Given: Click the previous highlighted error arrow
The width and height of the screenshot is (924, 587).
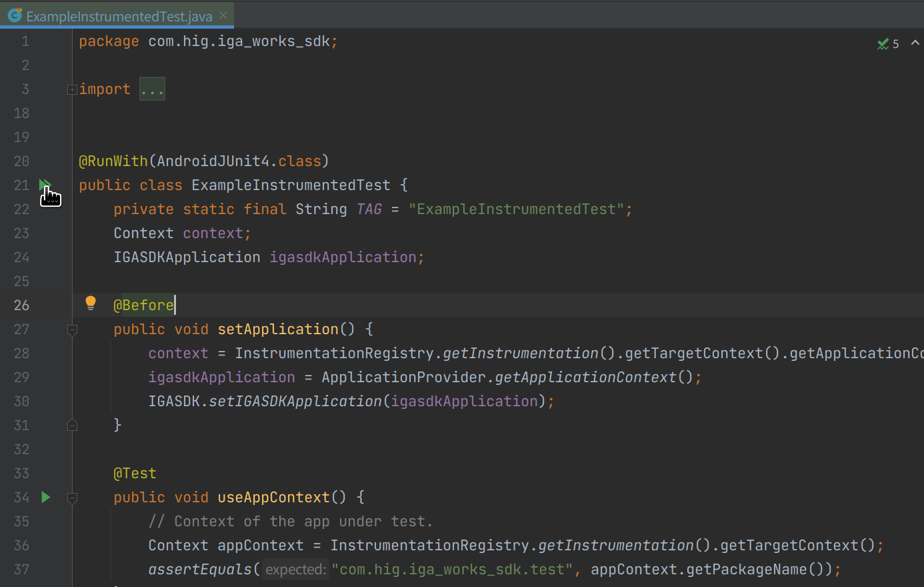Looking at the screenshot, I should pyautogui.click(x=915, y=43).
